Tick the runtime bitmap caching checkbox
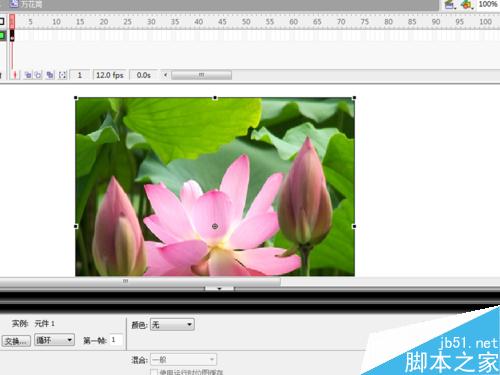The image size is (500, 375). pos(154,372)
